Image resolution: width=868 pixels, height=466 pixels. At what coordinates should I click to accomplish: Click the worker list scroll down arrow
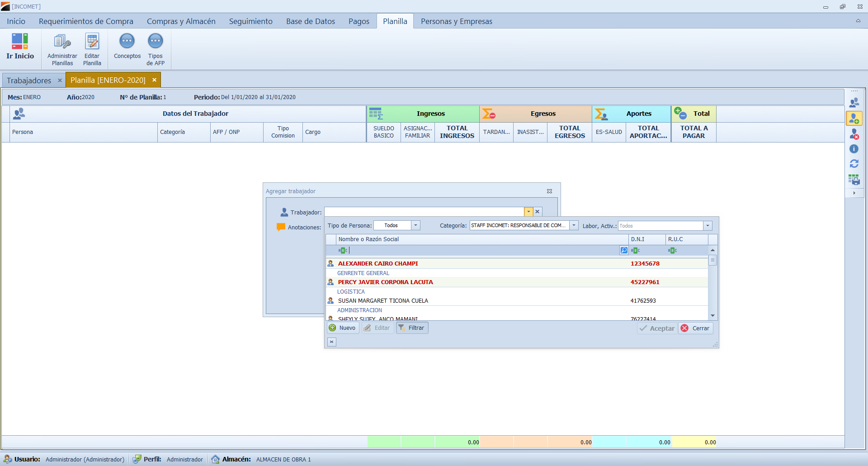712,315
